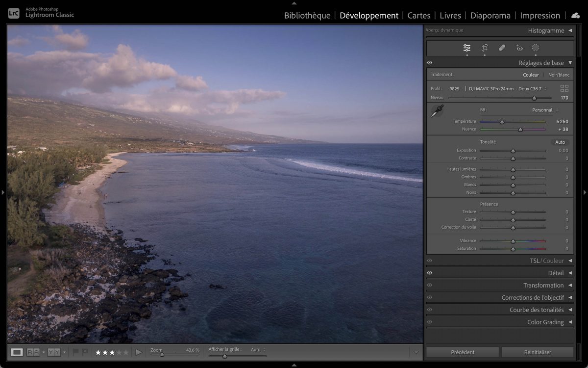Open the Red Eye correction tool
The height and width of the screenshot is (368, 588).
[519, 48]
